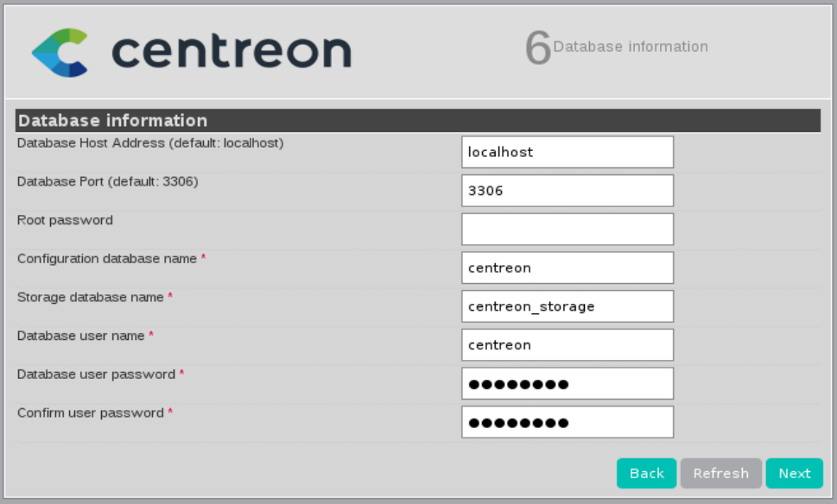Click into the empty Root password field
The image size is (837, 504).
567,230
